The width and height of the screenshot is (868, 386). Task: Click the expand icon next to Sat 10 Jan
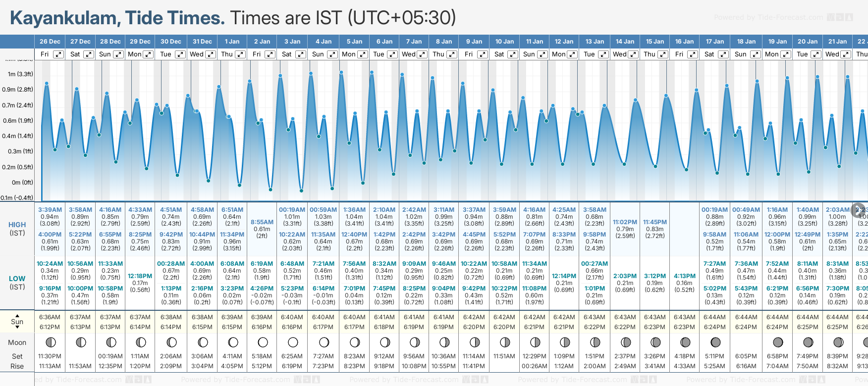(512, 54)
